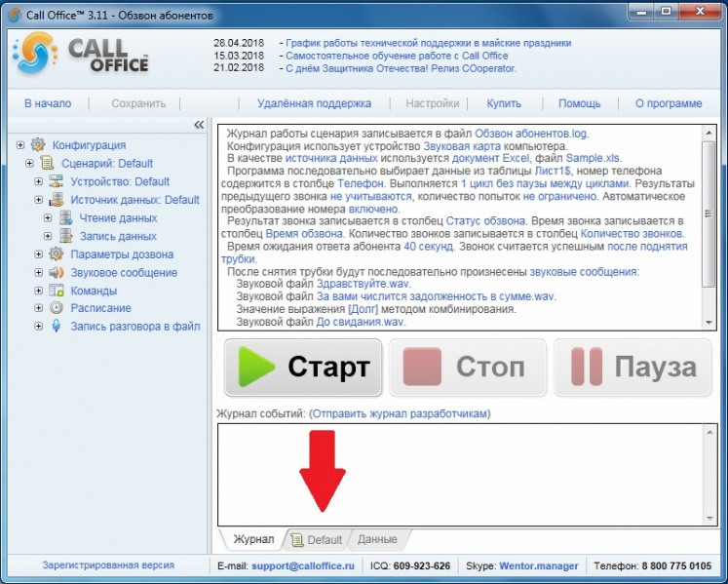
Task: Click the Устройство: Default device icon
Action: (x=57, y=181)
